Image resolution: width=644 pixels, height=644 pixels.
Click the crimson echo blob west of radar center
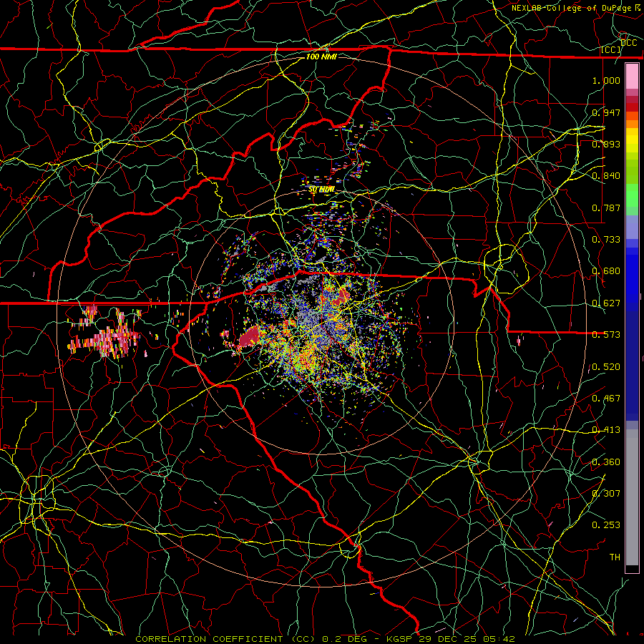click(x=249, y=338)
